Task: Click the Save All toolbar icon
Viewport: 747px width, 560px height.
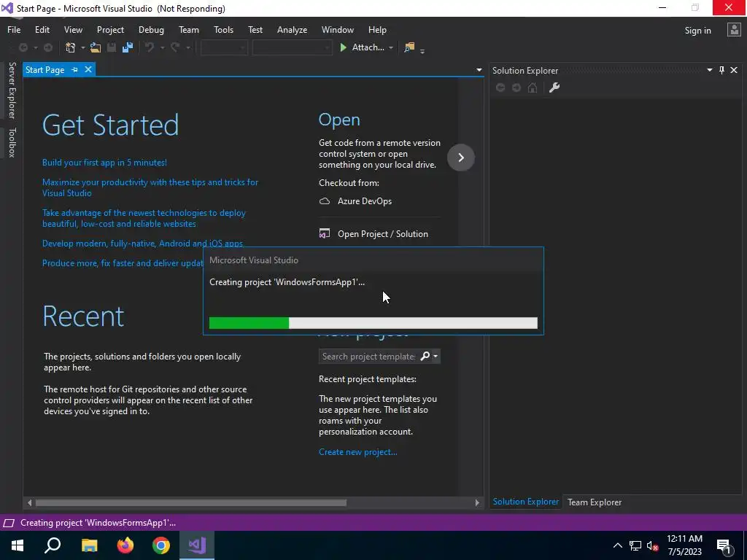Action: point(127,47)
